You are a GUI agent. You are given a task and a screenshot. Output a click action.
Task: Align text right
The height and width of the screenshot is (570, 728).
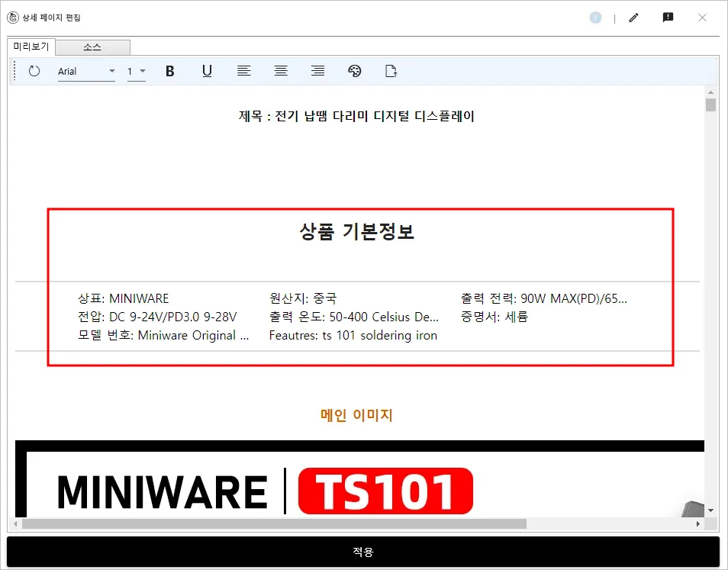pos(317,71)
